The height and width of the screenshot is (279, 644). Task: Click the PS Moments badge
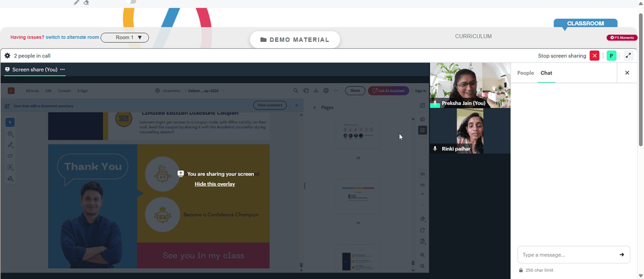tap(622, 37)
